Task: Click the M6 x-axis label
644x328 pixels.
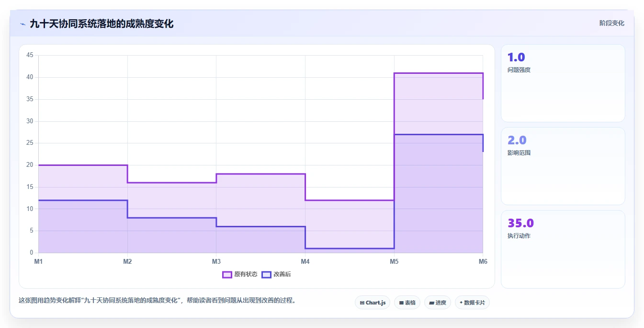Action: click(483, 261)
